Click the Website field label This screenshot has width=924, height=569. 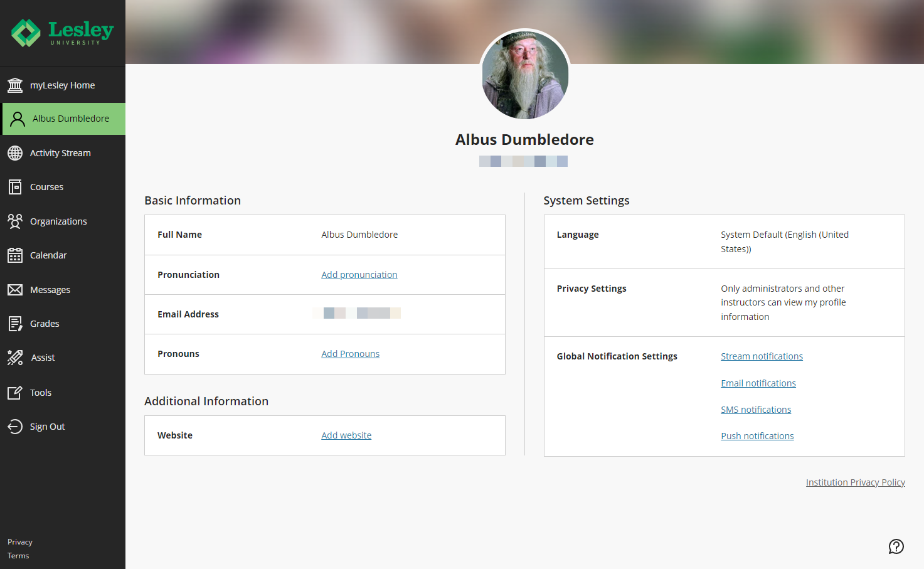(175, 435)
